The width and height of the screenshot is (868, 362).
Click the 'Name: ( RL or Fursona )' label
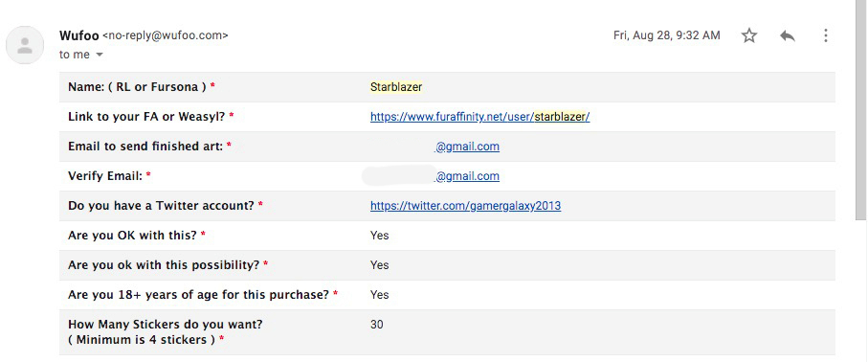(x=137, y=87)
